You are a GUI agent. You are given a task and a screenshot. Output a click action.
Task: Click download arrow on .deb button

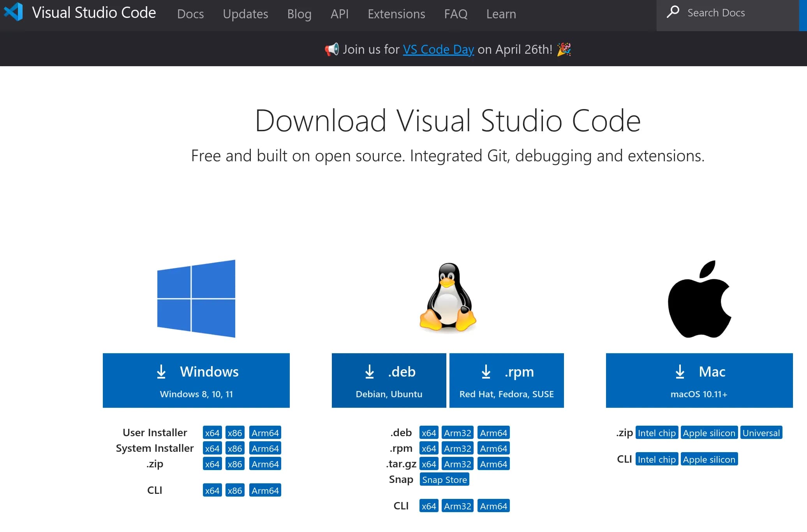(x=369, y=372)
